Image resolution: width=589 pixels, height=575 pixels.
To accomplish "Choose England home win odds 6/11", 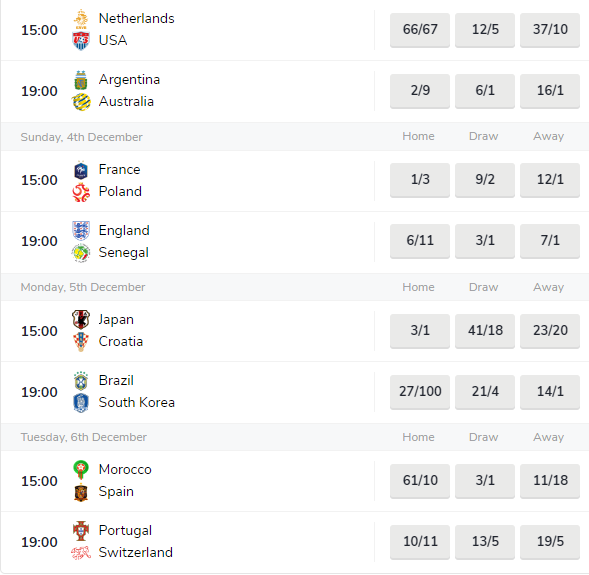I will click(420, 241).
